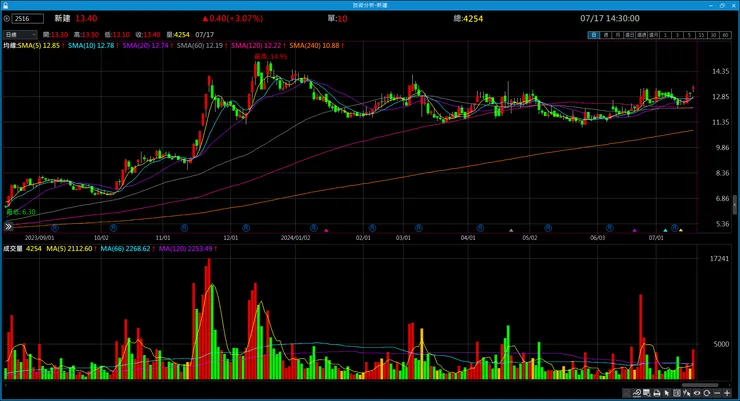Image resolution: width=740 pixels, height=401 pixels.
Task: Click the scroll-left arrow below volume chart
Action: point(5,385)
